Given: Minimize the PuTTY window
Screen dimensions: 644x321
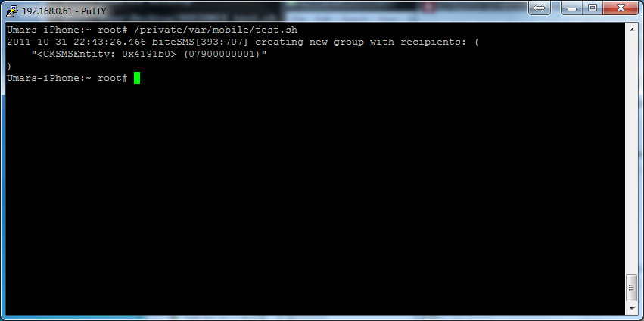Looking at the screenshot, I should click(x=573, y=8).
